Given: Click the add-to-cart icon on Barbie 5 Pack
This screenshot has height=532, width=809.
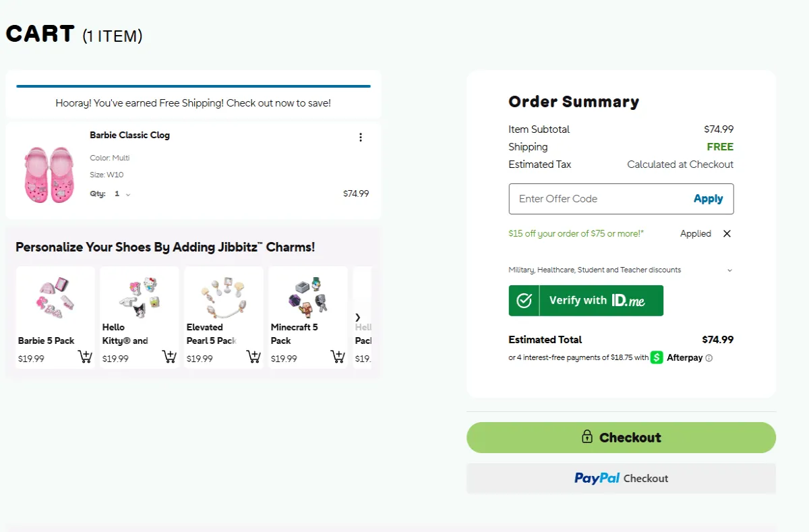Looking at the screenshot, I should [85, 358].
